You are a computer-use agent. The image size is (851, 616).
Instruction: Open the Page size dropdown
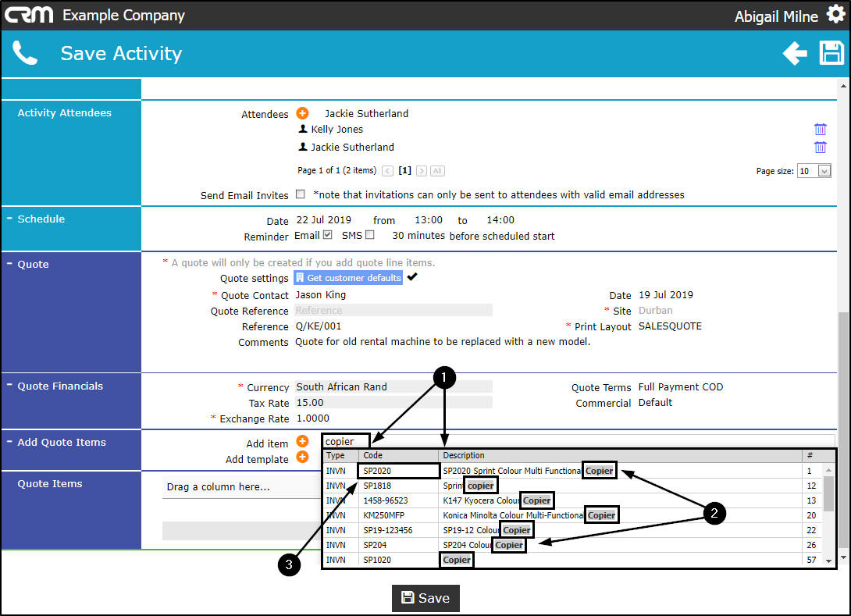pyautogui.click(x=824, y=171)
